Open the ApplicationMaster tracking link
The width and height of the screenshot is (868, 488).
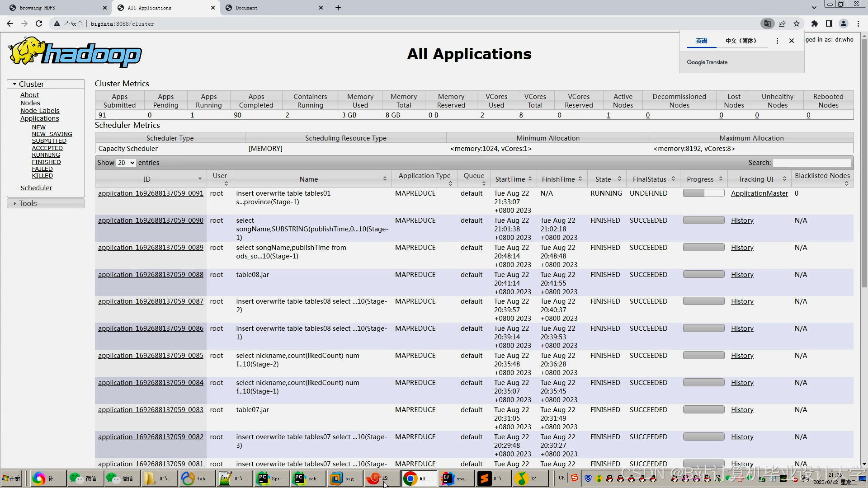click(759, 193)
